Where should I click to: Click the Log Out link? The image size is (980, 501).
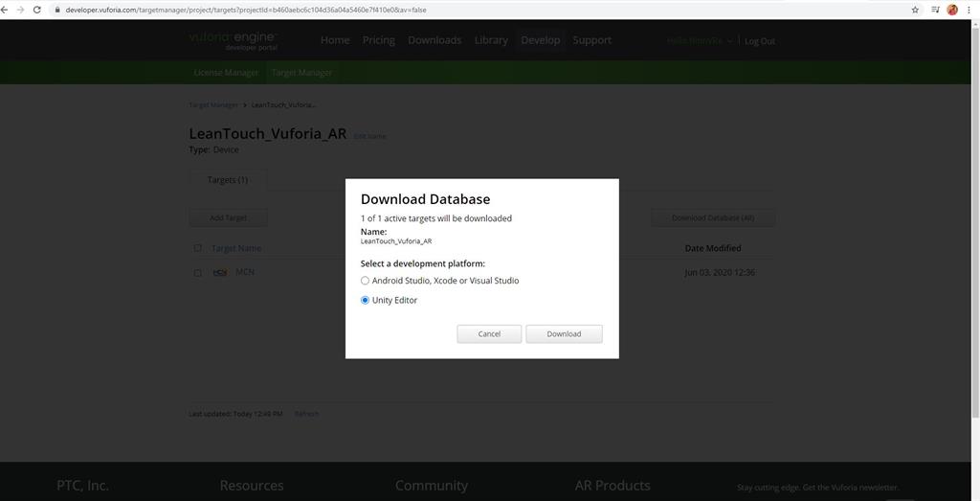click(x=759, y=41)
